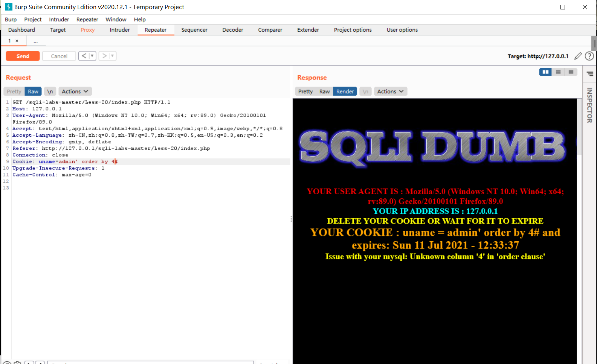The image size is (597, 364).
Task: Expand the back history dropdown arrow
Action: coord(92,56)
